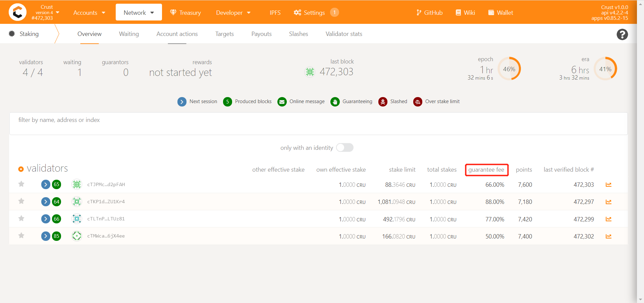Open the Wallet link
This screenshot has height=303, width=644.
[500, 12]
